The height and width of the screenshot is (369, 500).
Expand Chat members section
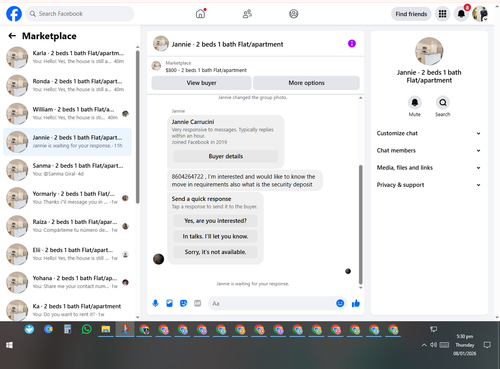coord(429,150)
